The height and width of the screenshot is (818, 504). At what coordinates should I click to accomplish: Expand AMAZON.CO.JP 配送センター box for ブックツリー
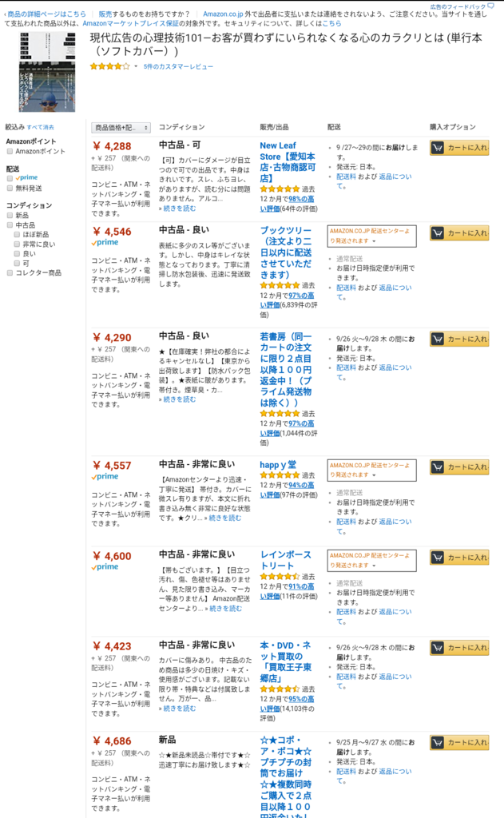click(371, 236)
